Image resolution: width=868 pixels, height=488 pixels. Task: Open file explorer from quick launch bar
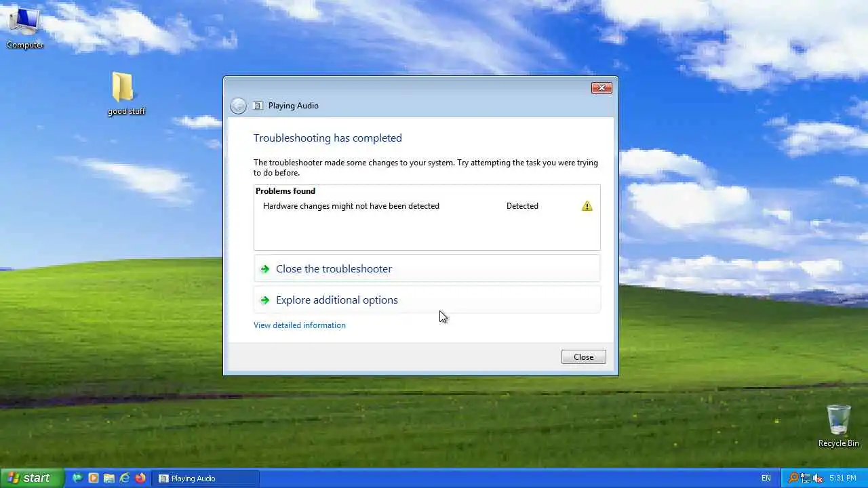click(x=109, y=478)
